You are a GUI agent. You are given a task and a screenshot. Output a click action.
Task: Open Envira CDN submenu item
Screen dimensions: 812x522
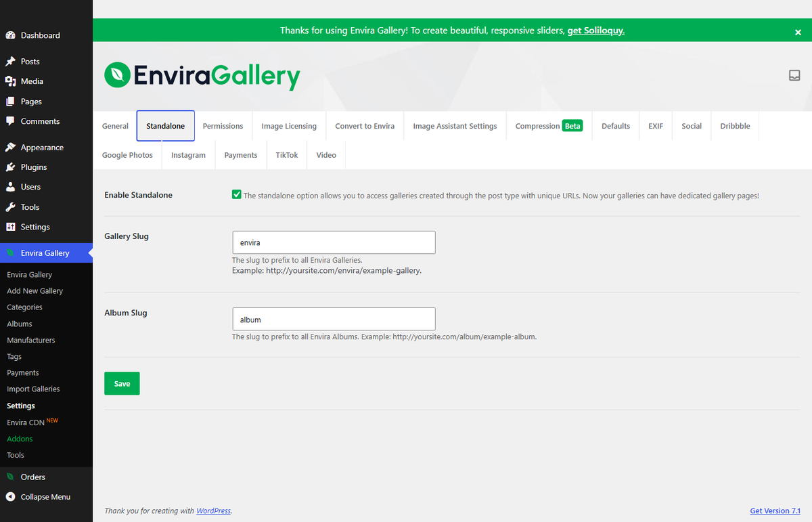[x=32, y=422]
